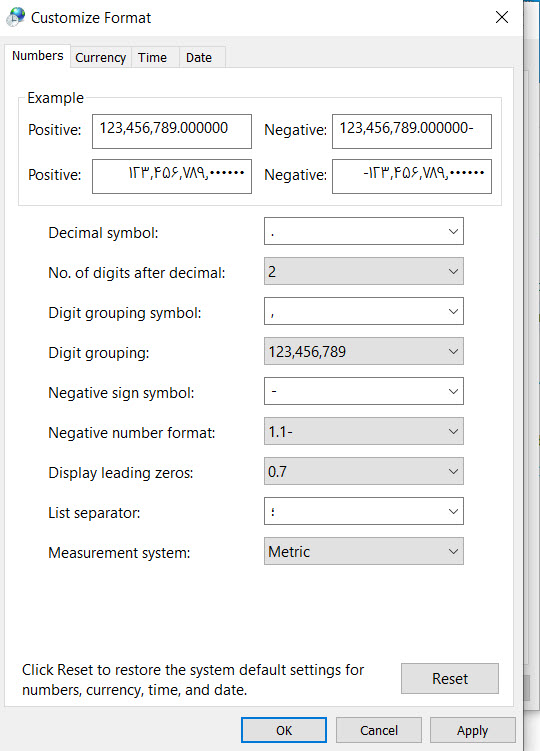Expand the Negative number format dropdown
Viewport: 540px width, 751px height.
pyautogui.click(x=364, y=431)
